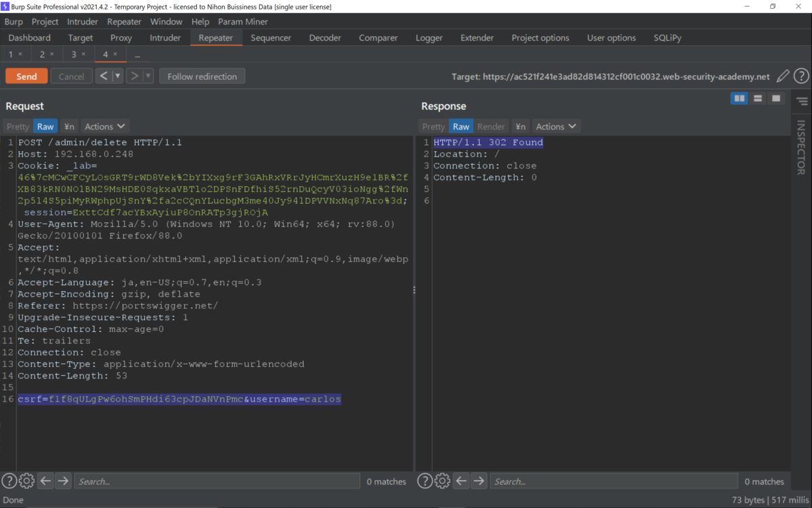812x508 pixels.
Task: Go to next match in request search
Action: point(63,481)
